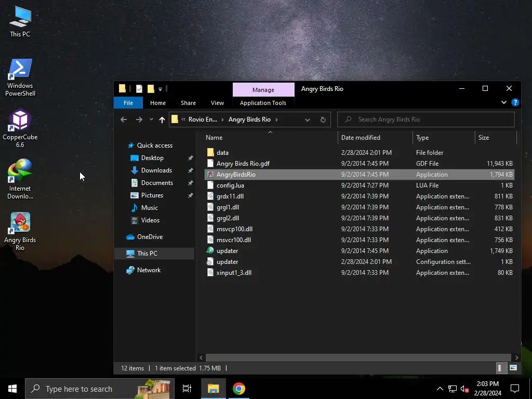Show hidden system tray icons
The image size is (532, 399).
pyautogui.click(x=440, y=389)
